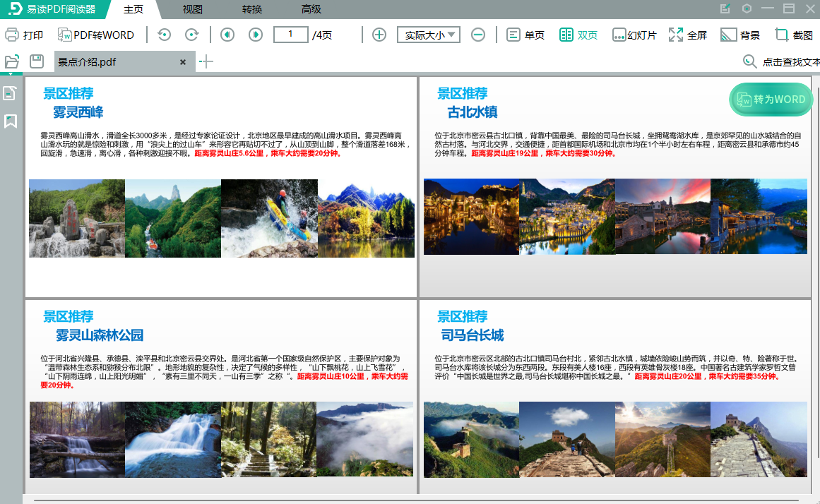
Task: Take a 截图 screenshot
Action: point(794,35)
